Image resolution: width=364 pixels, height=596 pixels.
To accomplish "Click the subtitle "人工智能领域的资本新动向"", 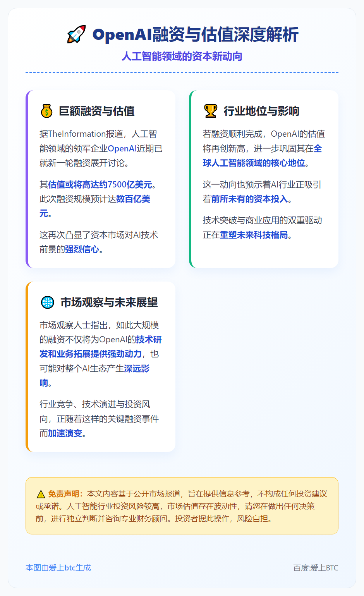I will pos(182,57).
